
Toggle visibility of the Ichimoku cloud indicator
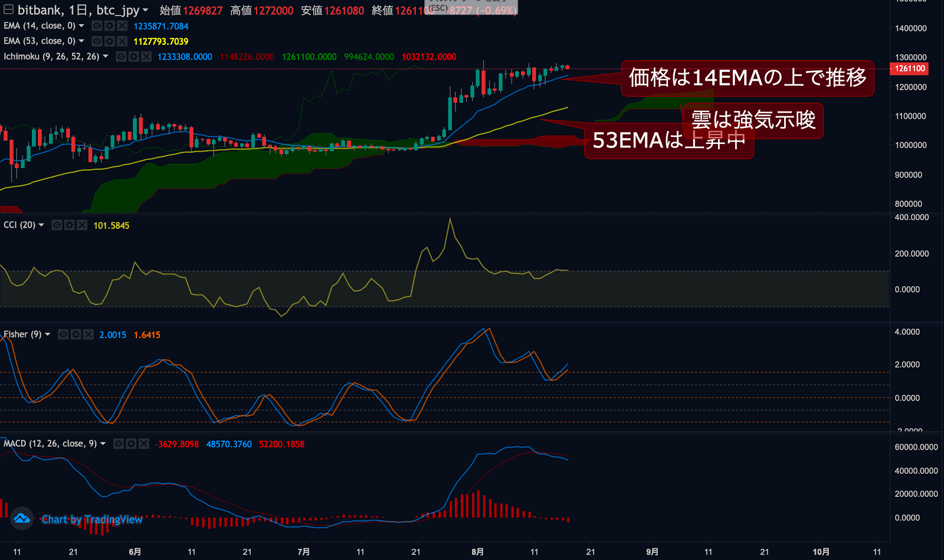(121, 57)
